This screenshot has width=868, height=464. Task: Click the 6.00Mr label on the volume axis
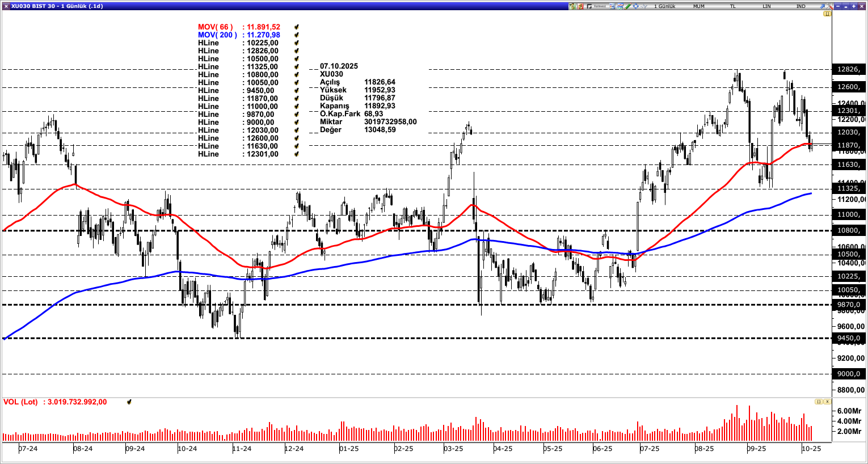point(849,411)
